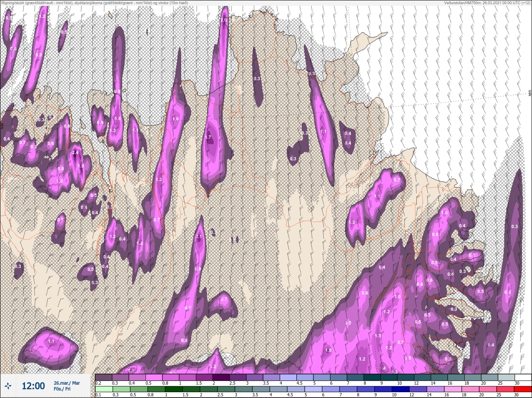This screenshot has width=532, height=398.
Task: Pick the pale green swatch above the 0.1 label
Action: click(104, 389)
